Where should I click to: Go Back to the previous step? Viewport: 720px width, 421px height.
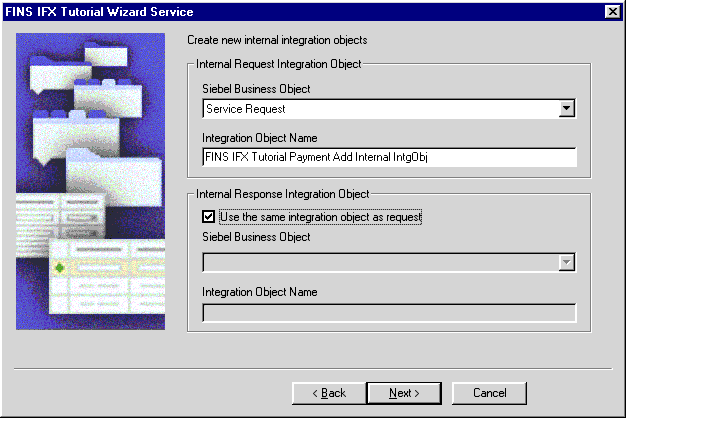329,393
